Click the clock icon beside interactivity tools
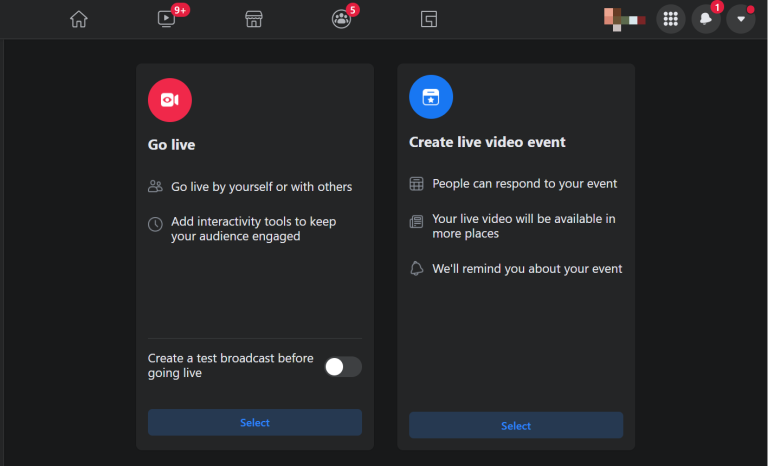This screenshot has height=466, width=768. 155,224
